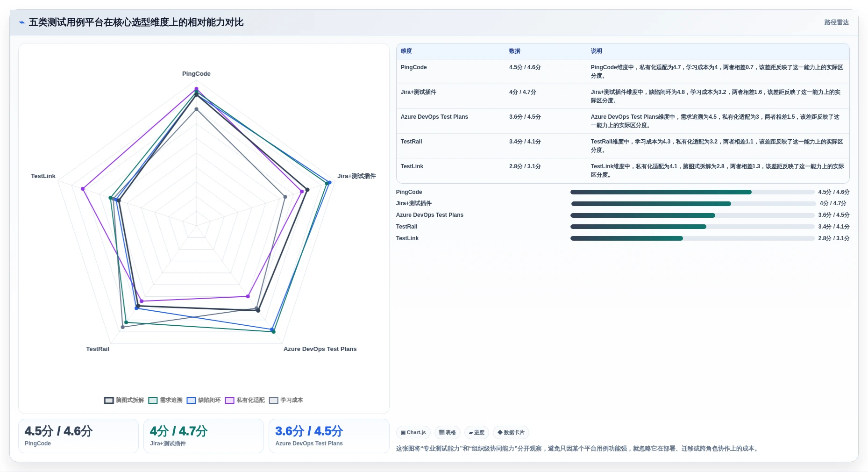Click the 2.8分 / 3.1分 table cell
This screenshot has width=868, height=472.
pos(525,166)
